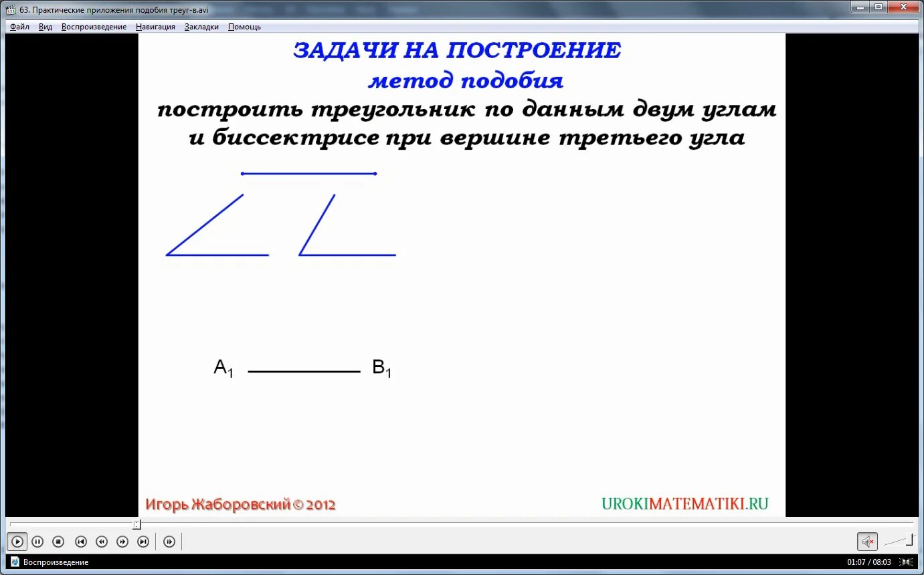Click the Play button
924x575 pixels.
click(18, 542)
